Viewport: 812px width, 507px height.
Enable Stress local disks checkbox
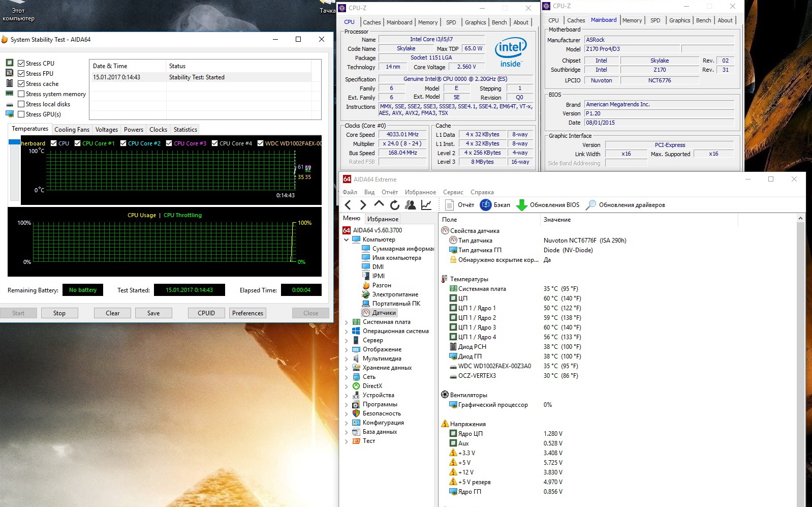pos(21,104)
